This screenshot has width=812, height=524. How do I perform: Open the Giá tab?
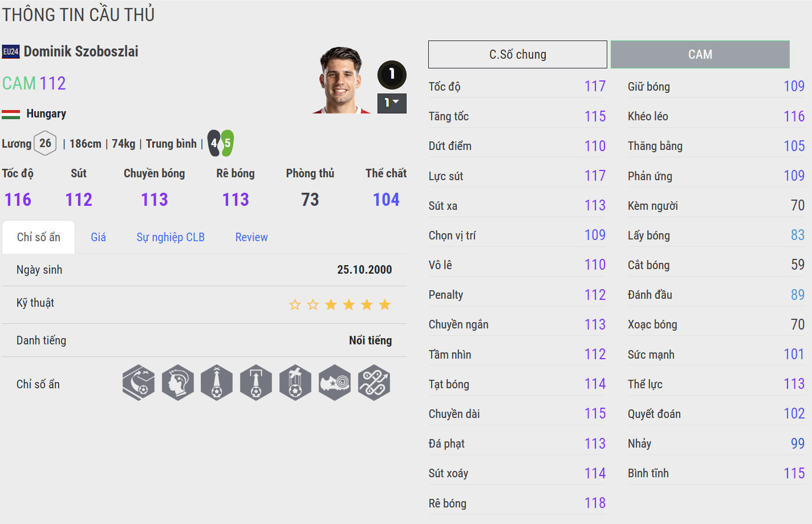coord(99,237)
